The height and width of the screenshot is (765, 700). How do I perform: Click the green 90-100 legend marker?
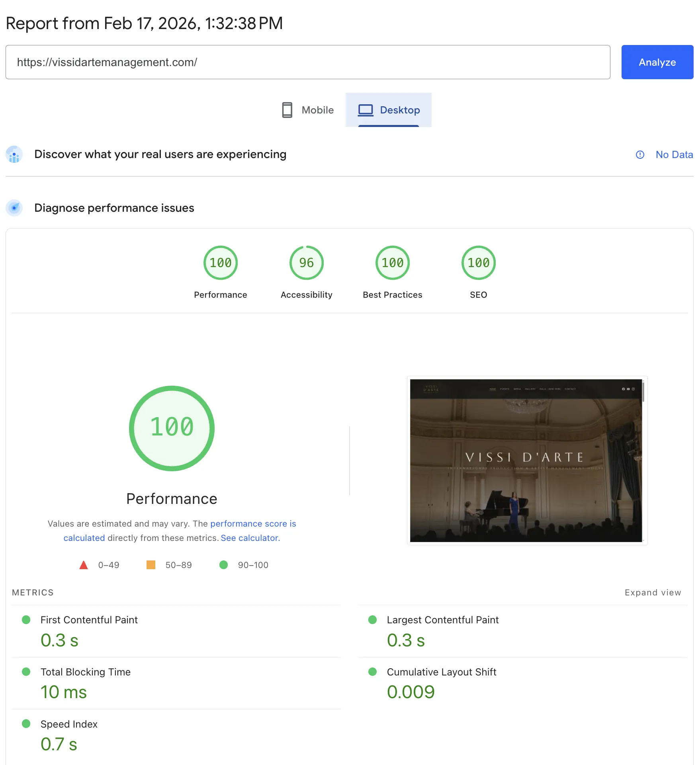pyautogui.click(x=224, y=565)
